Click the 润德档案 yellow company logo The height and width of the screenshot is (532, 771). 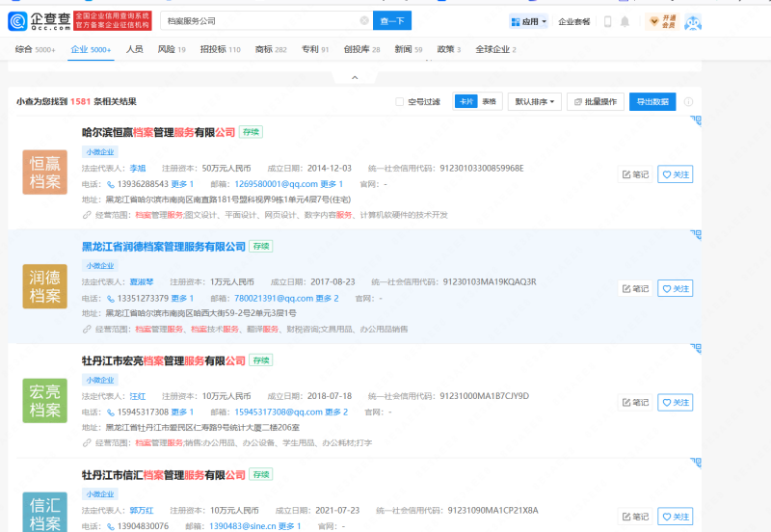(44, 286)
